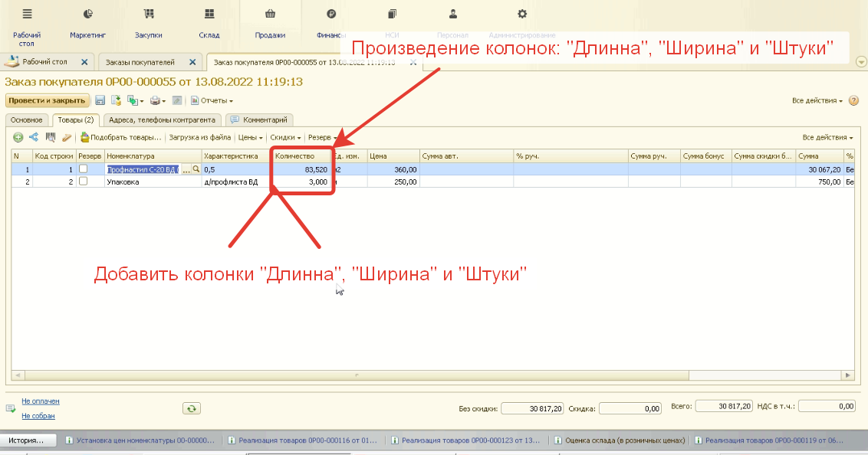The height and width of the screenshot is (455, 868).
Task: Open Адреса, телефоны контрагента tab
Action: (163, 119)
